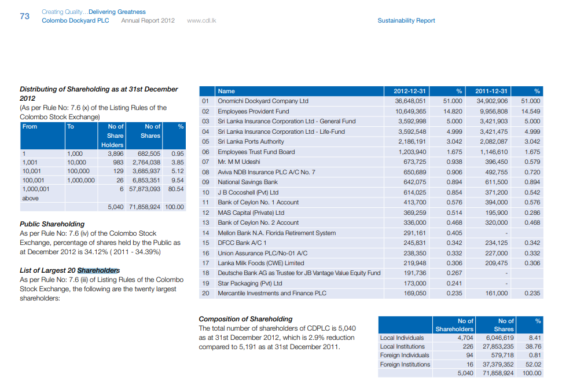Viewport: 562px width, 392px height.
Task: Click the value 2,764,038
Action: 146,163
